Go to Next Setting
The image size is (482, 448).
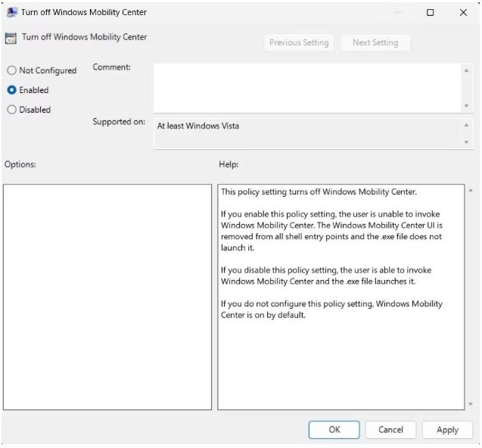(x=375, y=42)
